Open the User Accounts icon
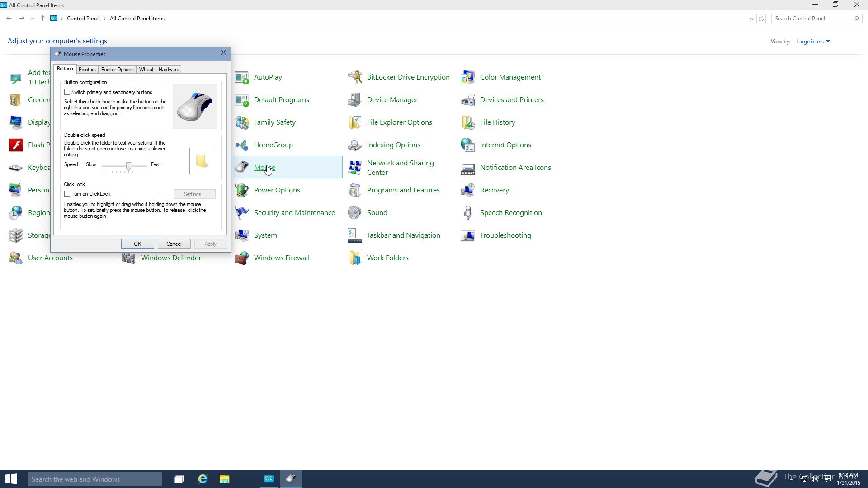The image size is (868, 488). (x=16, y=258)
